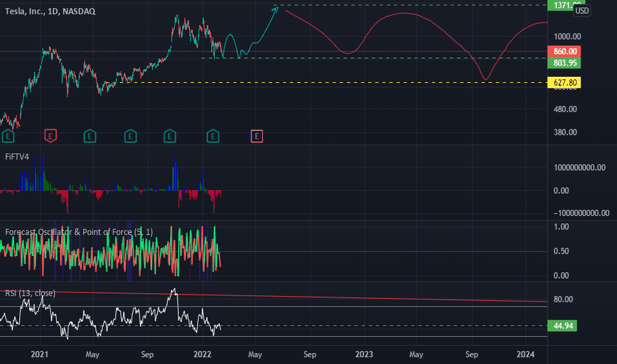Click the yellow 627.80 price label

[x=564, y=83]
